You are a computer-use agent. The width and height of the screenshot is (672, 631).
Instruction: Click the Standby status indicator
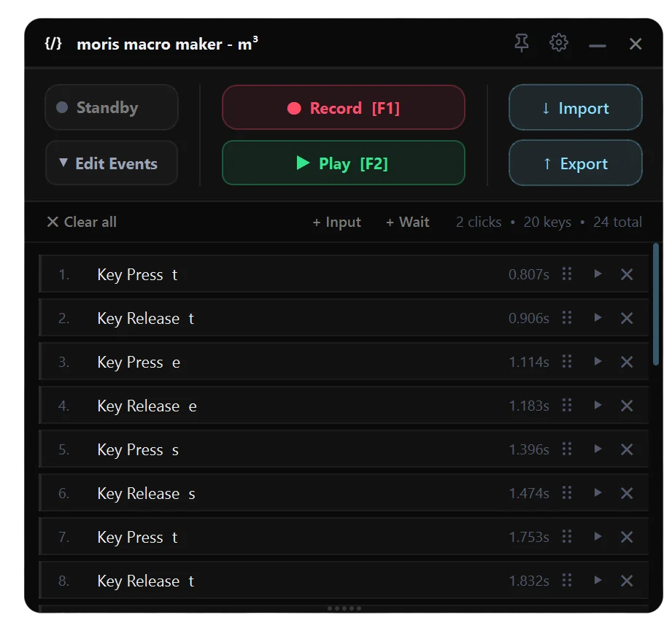112,107
